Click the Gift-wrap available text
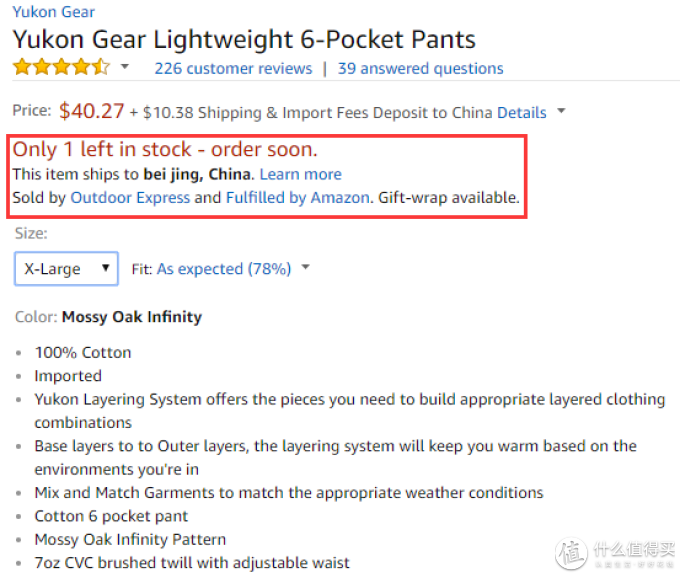Screen dimensions: 680x578 [x=448, y=198]
